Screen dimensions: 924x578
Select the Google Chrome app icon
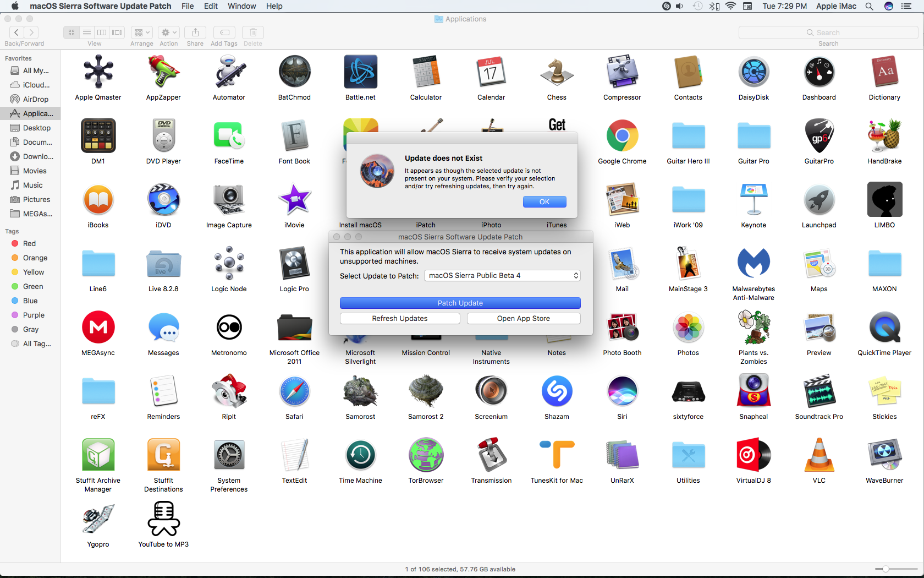(622, 135)
